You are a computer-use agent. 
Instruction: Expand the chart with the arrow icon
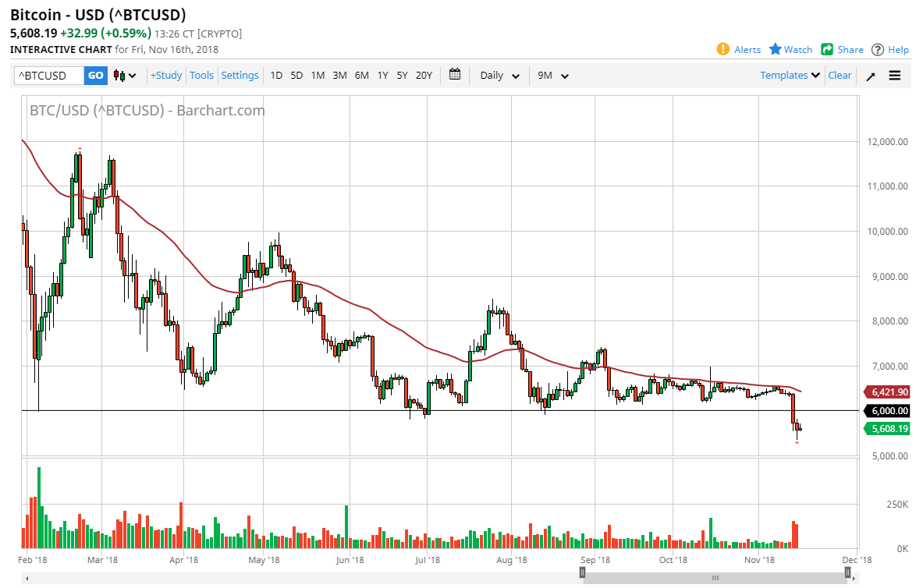pyautogui.click(x=871, y=75)
